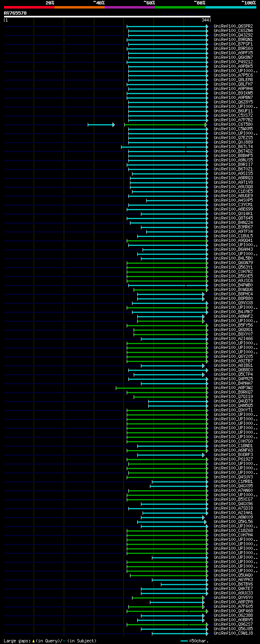Click the query name AV765578
This screenshot has width=260, height=644.
click(x=15, y=13)
